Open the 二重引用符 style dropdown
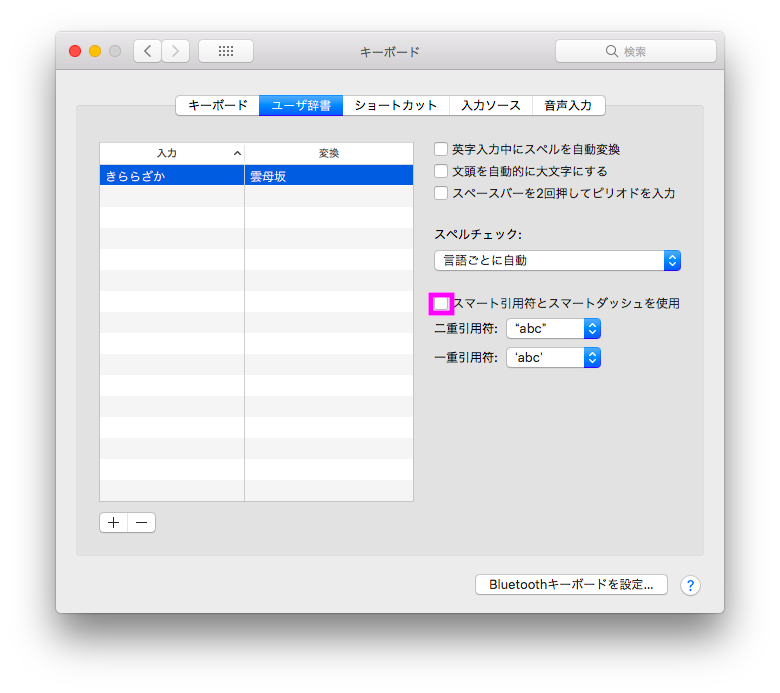This screenshot has width=780, height=693. (x=553, y=328)
